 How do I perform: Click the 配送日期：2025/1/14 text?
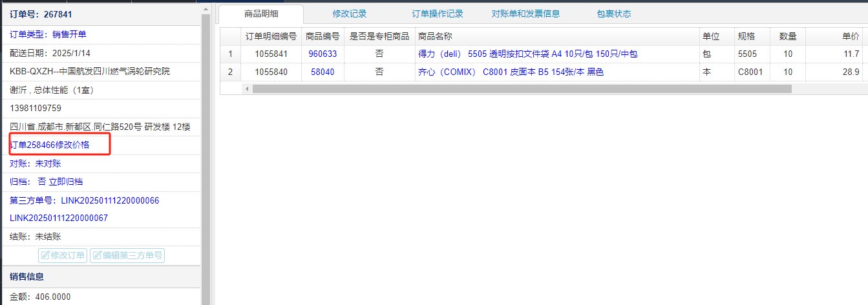pos(50,52)
